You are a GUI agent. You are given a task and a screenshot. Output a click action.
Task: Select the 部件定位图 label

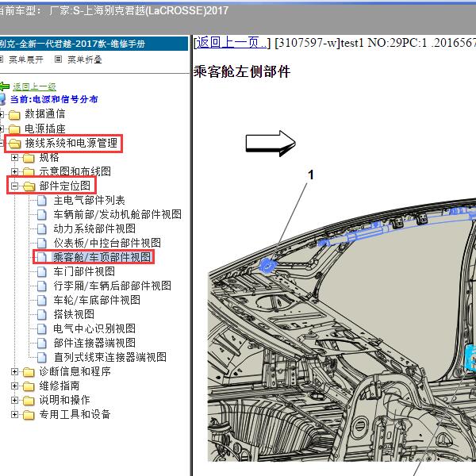tap(65, 186)
